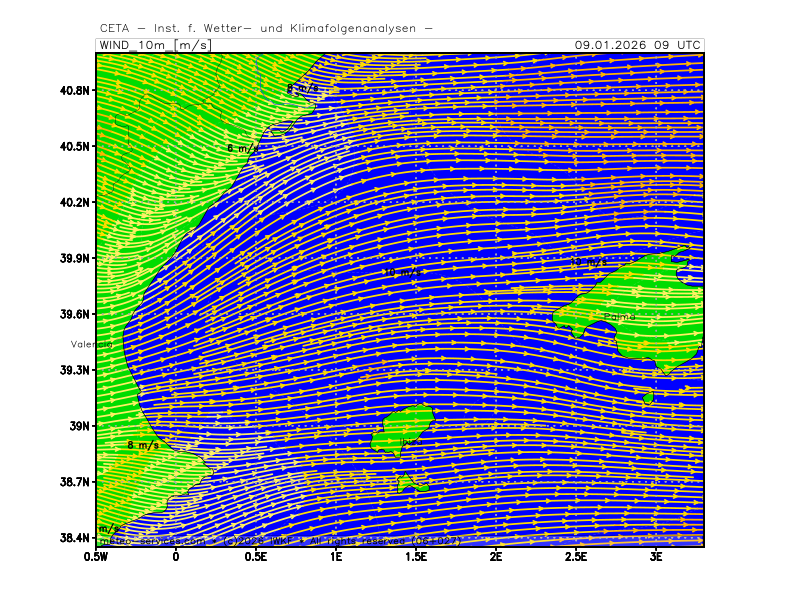800x600 pixels.
Task: Click the 6 m/s contour label near 40.5N
Action: [243, 148]
